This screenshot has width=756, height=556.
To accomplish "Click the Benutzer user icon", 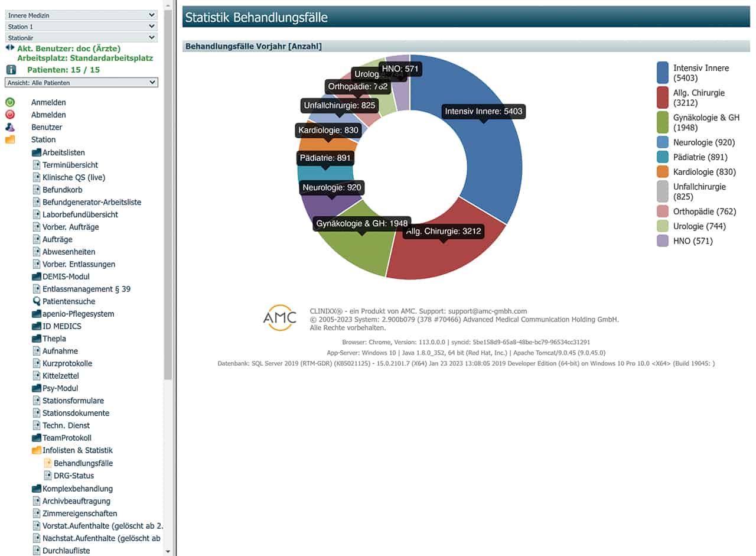I will click(10, 127).
